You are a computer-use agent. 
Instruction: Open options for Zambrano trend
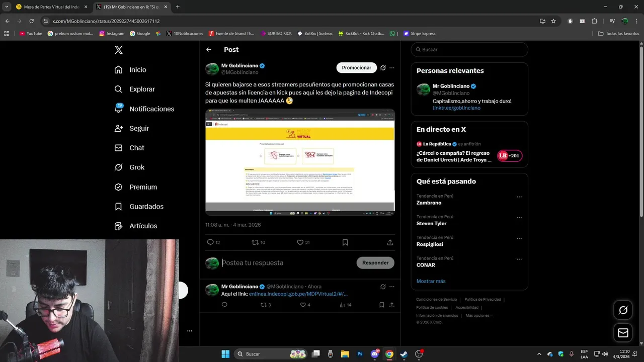519,197
